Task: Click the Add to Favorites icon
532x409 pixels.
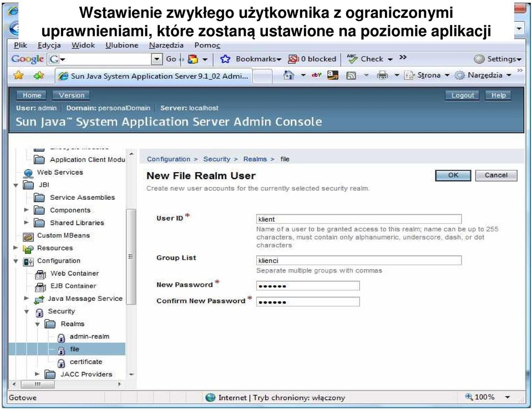Action: coord(39,75)
